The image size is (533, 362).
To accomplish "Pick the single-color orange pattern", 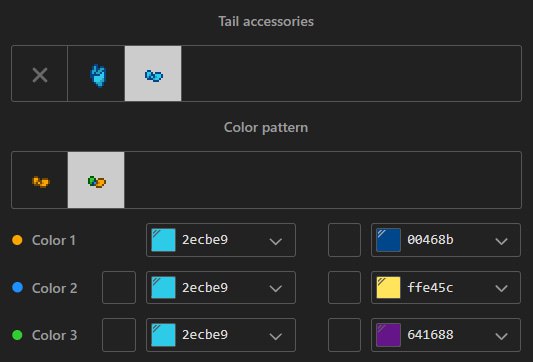I will [x=40, y=180].
